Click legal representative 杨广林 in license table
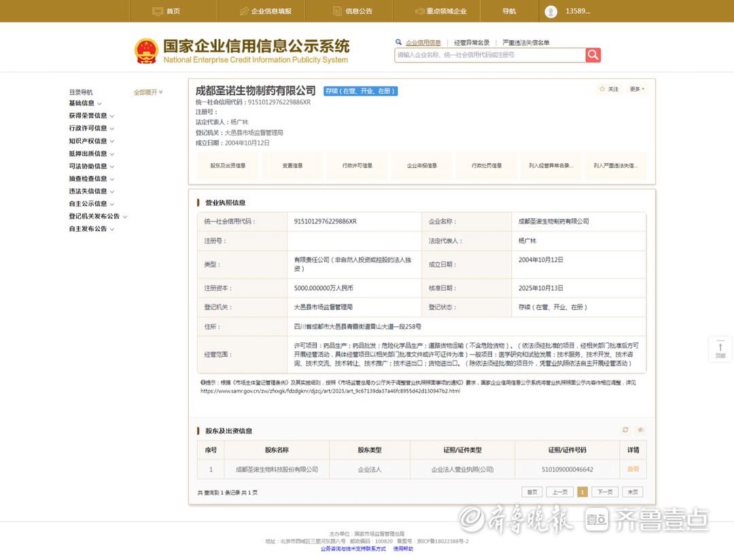 527,241
